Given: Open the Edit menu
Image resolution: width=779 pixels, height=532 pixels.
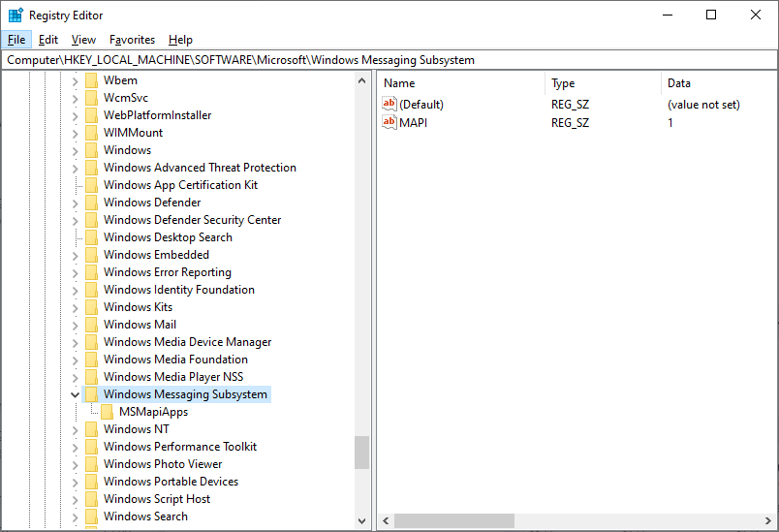Looking at the screenshot, I should 48,40.
